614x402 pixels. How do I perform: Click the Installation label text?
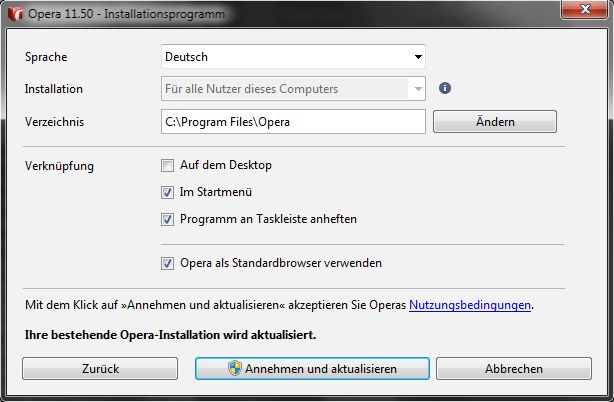[x=53, y=89]
